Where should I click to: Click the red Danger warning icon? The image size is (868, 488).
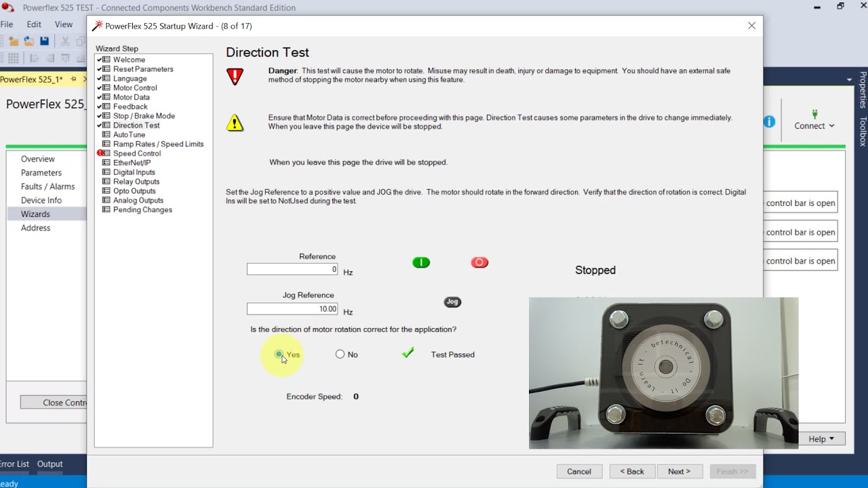click(235, 77)
